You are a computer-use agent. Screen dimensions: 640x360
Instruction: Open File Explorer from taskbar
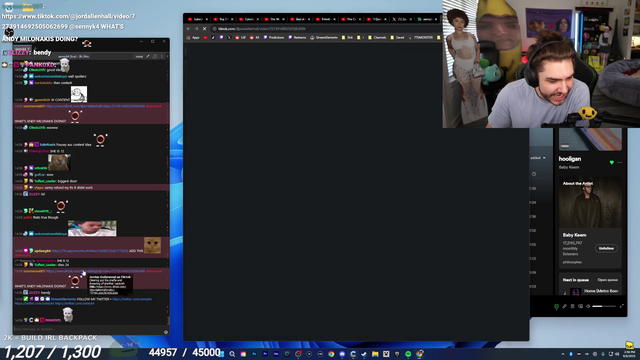[x=375, y=354]
